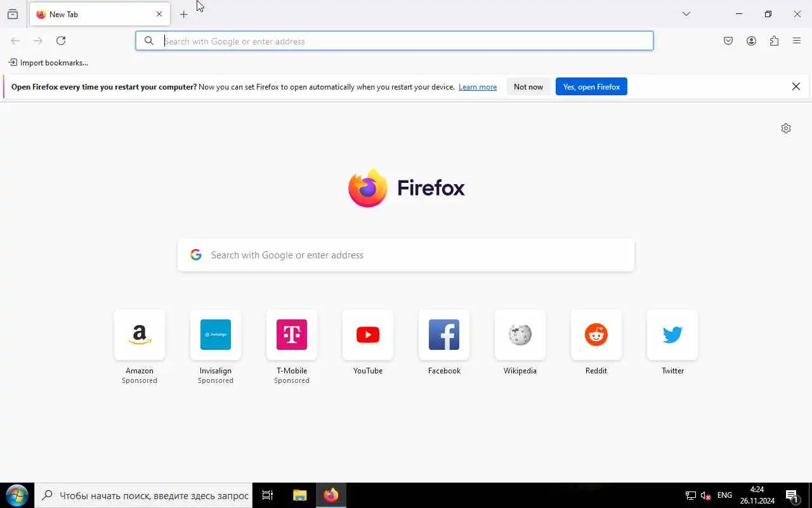Expand the list all tabs chevron
Image resolution: width=812 pixels, height=508 pixels.
[x=686, y=14]
